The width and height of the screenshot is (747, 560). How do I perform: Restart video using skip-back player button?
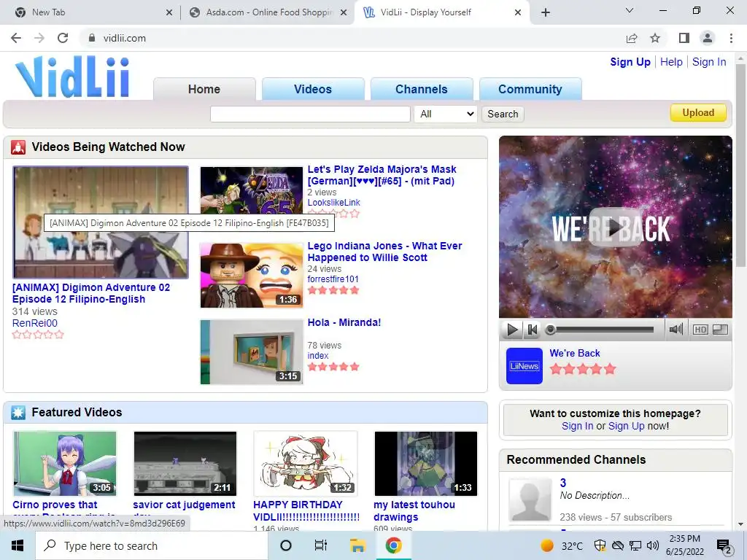532,330
